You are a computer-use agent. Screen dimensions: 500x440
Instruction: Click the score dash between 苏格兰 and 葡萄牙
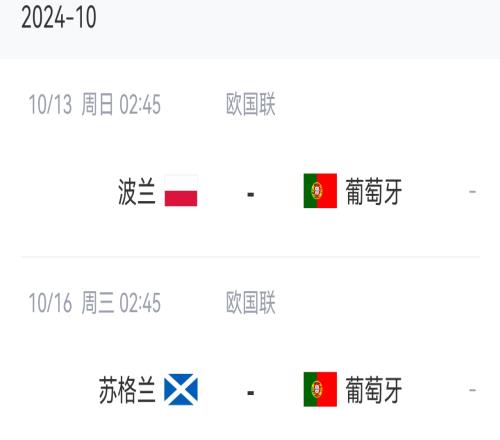[x=251, y=393]
